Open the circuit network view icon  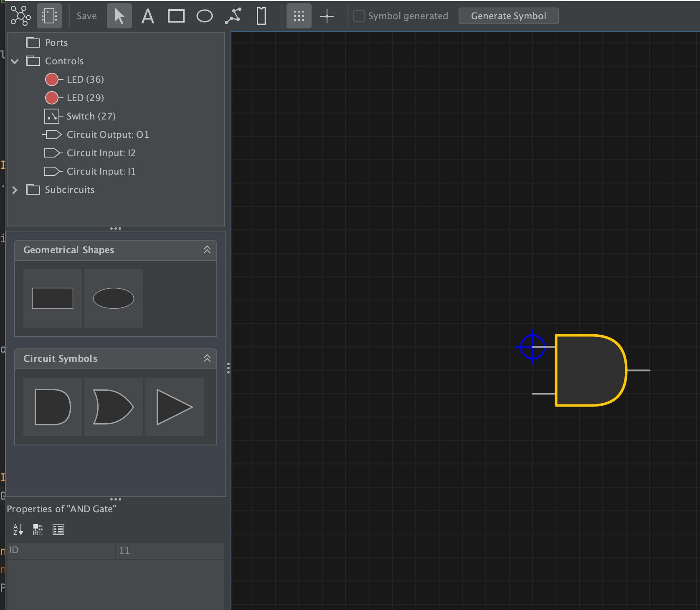(x=20, y=16)
